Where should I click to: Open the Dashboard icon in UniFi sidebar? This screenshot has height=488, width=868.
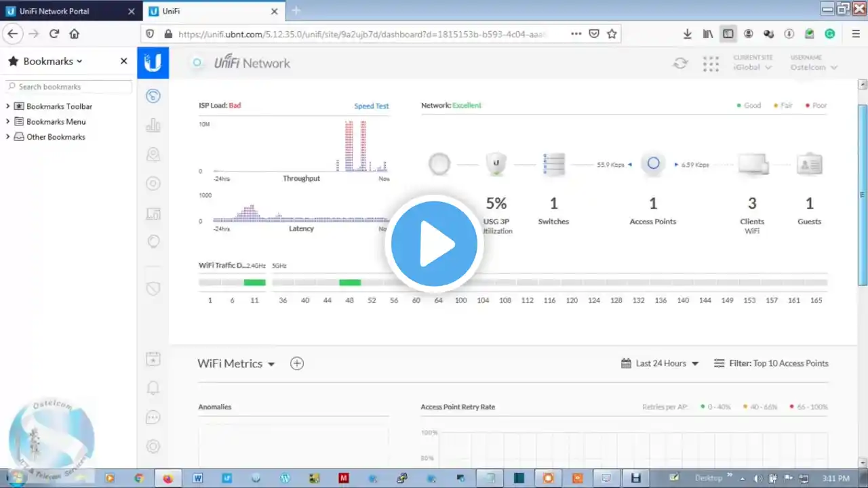click(x=153, y=96)
